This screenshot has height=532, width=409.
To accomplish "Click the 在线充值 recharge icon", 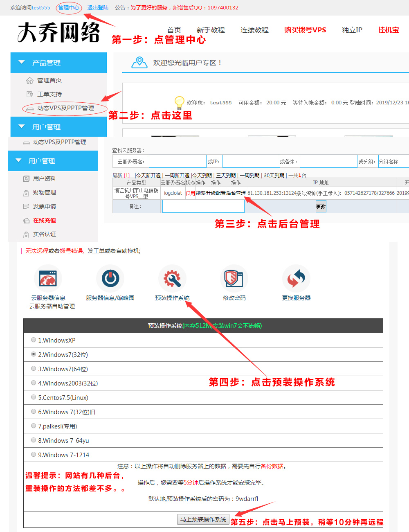I will pyautogui.click(x=26, y=220).
